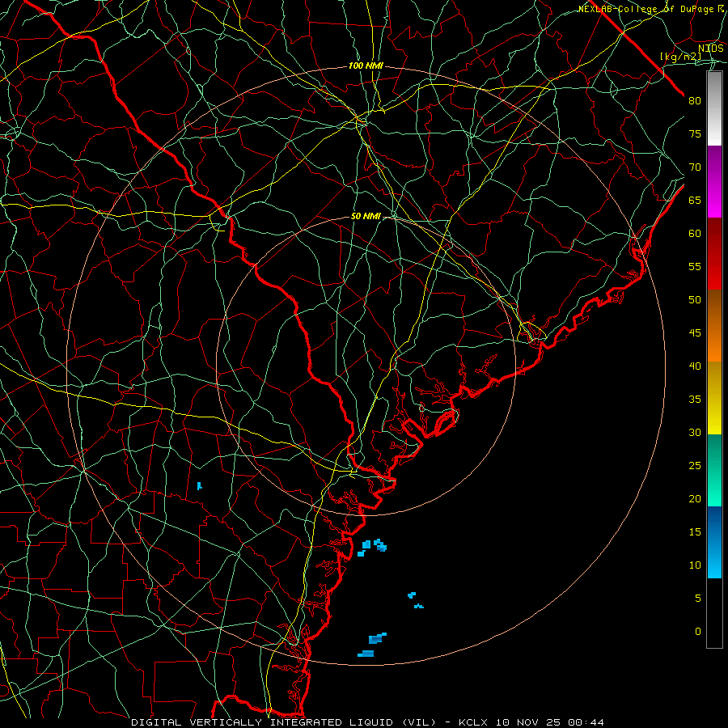The height and width of the screenshot is (728, 728).
Task: Select the magenta-purple segment of color bar
Action: pyautogui.click(x=714, y=181)
